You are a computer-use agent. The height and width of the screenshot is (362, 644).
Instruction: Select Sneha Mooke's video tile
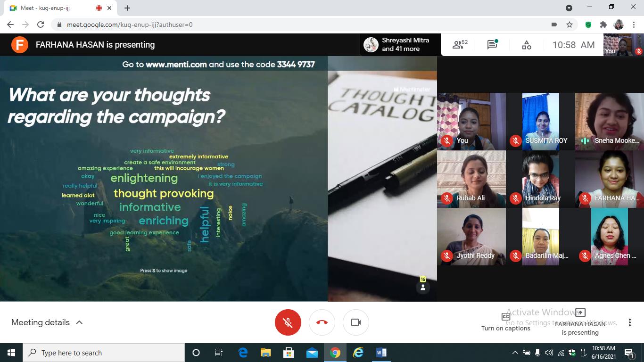pyautogui.click(x=609, y=122)
